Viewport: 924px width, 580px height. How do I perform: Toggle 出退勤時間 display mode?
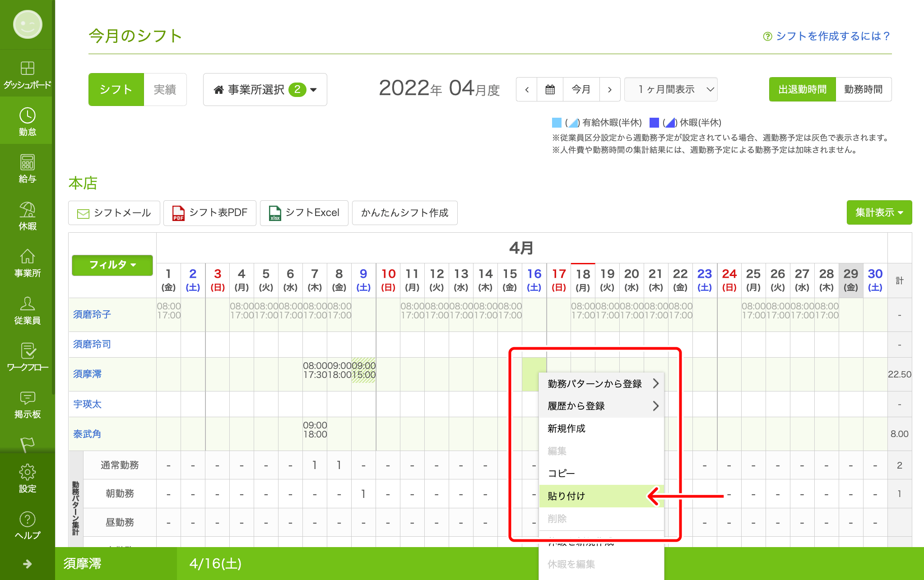coord(803,89)
